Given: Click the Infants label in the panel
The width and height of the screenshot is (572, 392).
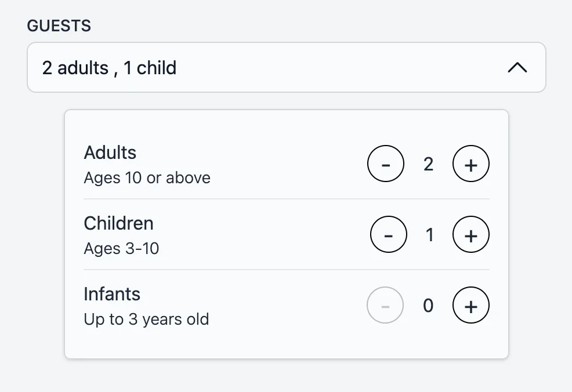Looking at the screenshot, I should pos(112,294).
